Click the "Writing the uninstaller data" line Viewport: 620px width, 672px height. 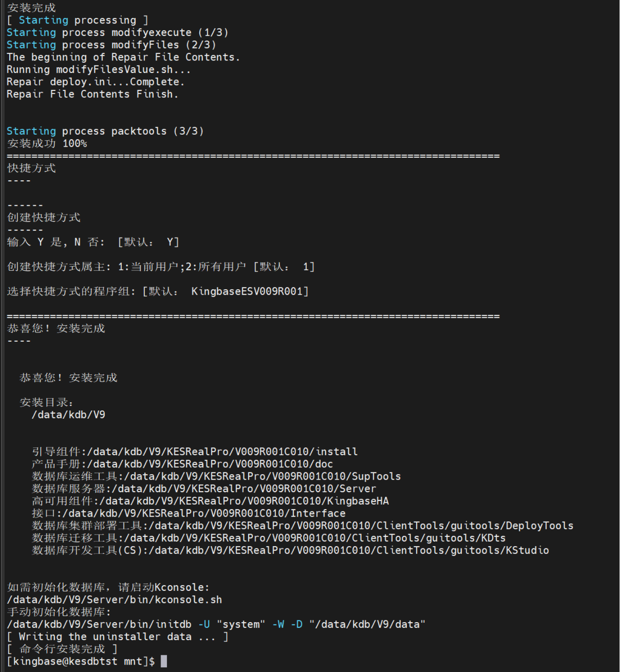(118, 637)
